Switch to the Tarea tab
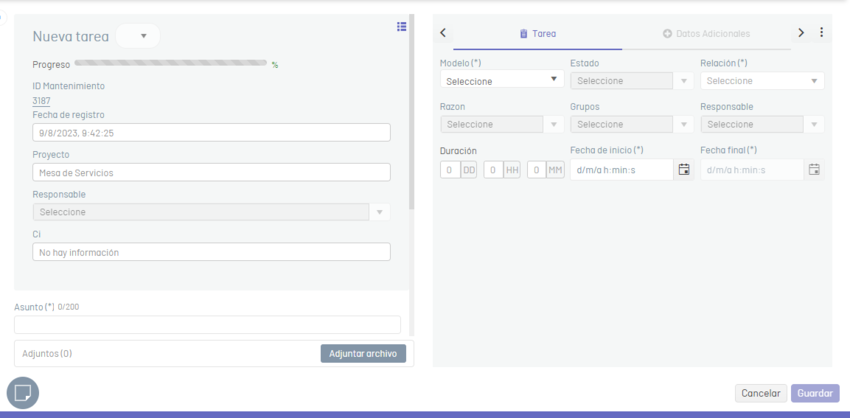This screenshot has width=850, height=418. (538, 34)
